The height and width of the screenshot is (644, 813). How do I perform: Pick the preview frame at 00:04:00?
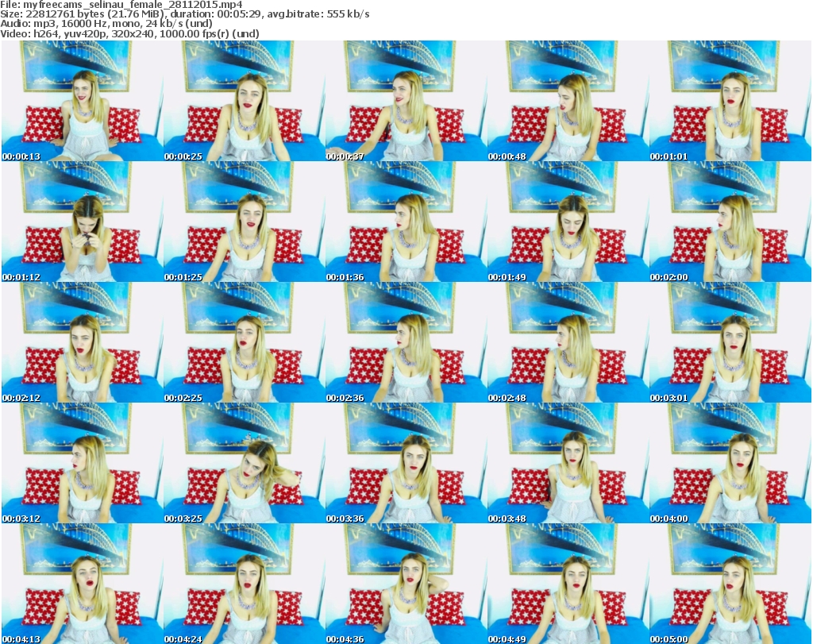[730, 463]
